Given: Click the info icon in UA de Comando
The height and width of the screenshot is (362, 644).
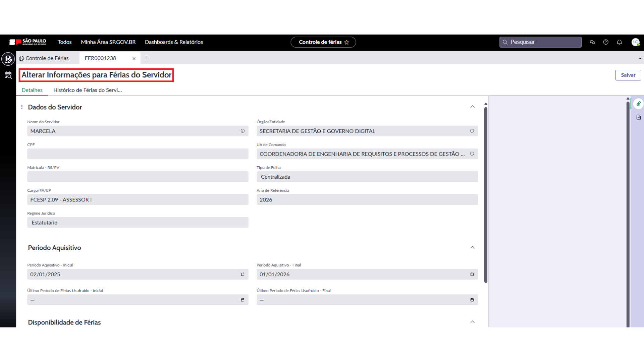Looking at the screenshot, I should [472, 154].
